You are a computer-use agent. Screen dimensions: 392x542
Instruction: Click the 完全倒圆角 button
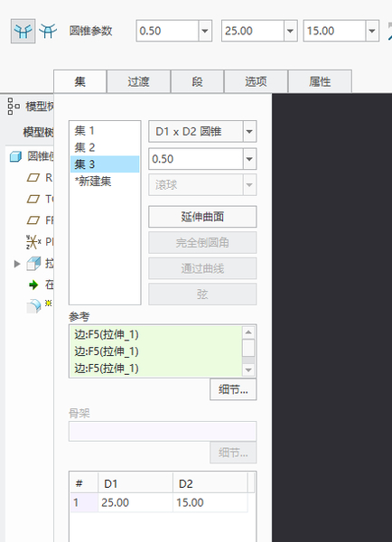pyautogui.click(x=202, y=243)
